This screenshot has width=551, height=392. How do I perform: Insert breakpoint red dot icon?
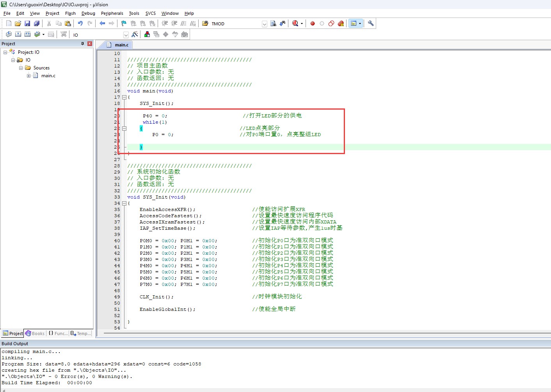pyautogui.click(x=313, y=23)
